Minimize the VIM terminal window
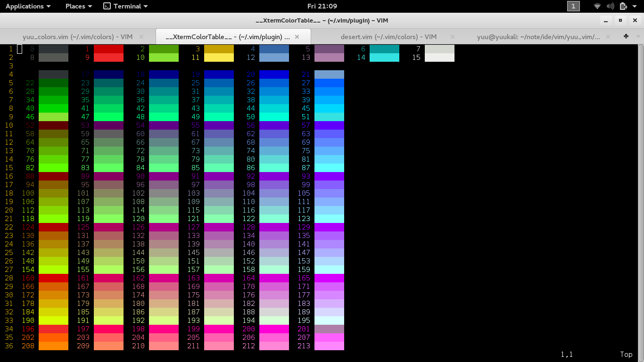This screenshot has width=644, height=362. click(605, 20)
